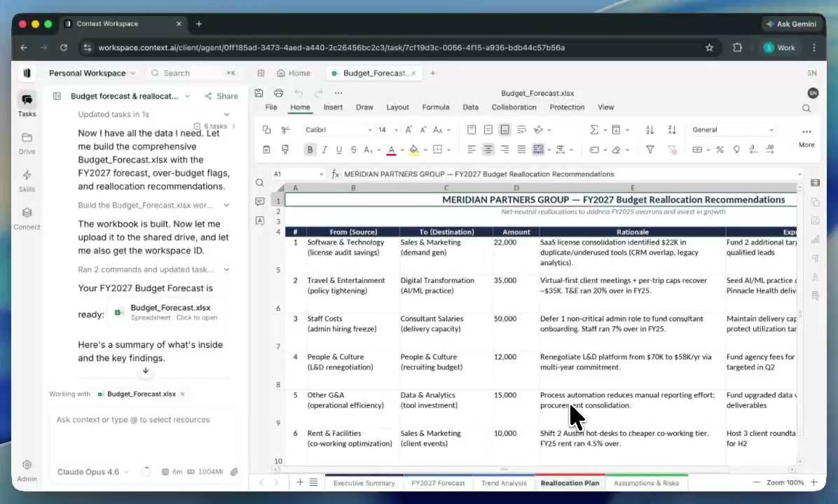Click the Share button
Image resolution: width=838 pixels, height=504 pixels.
[221, 96]
